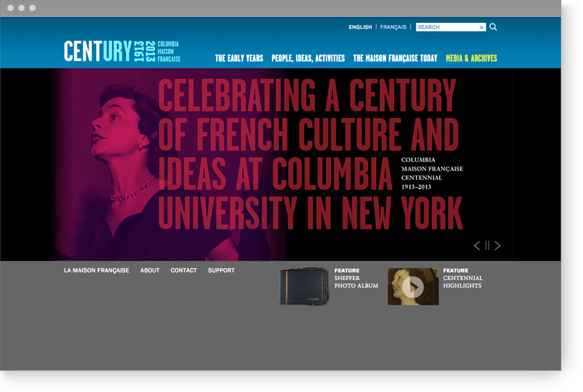Click the Feature Centennial Highlights text

(463, 278)
